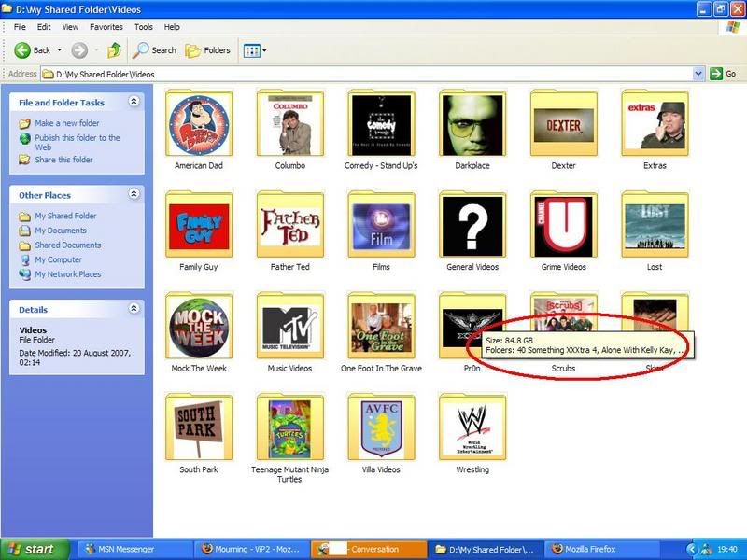
Task: Click the Search toolbar button
Action: click(154, 50)
